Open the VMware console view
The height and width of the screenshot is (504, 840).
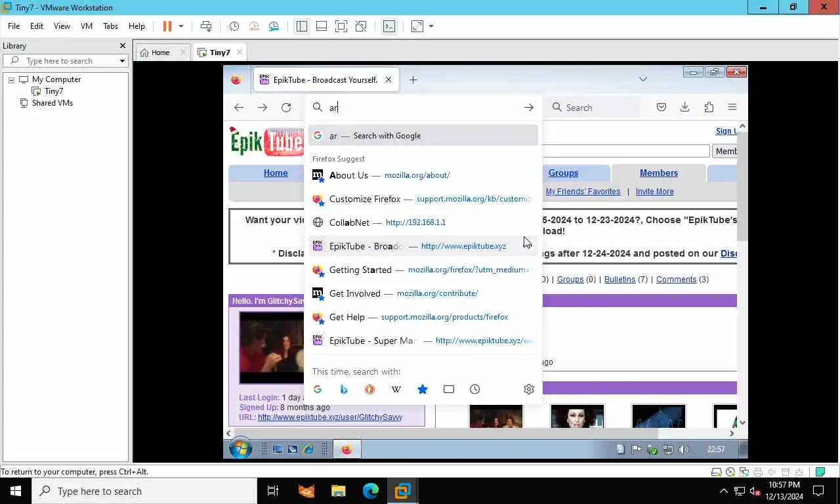(389, 26)
